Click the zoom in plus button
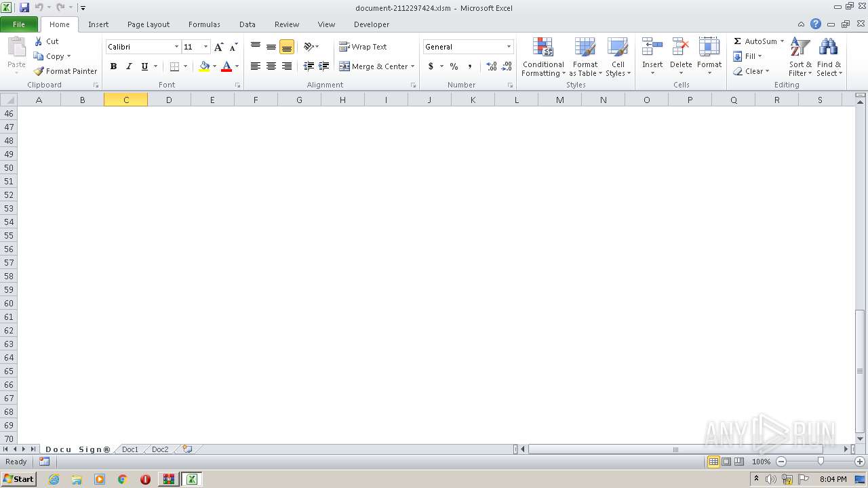The width and height of the screenshot is (868, 488). point(859,462)
